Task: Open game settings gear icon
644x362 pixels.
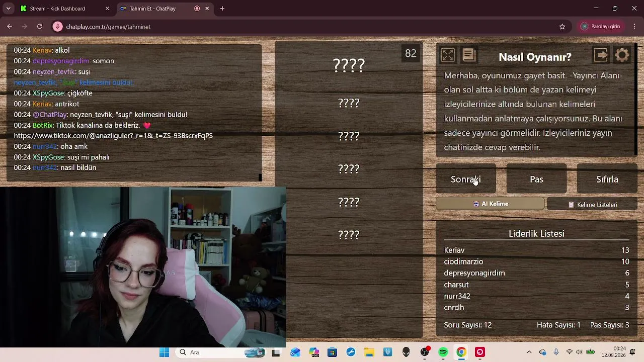Action: 622,55
